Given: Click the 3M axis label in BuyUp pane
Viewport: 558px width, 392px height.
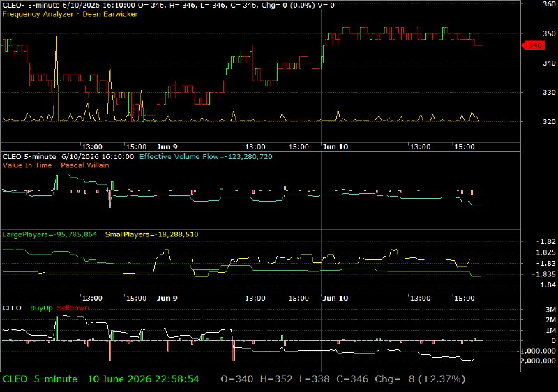Looking at the screenshot, I should pos(551,310).
